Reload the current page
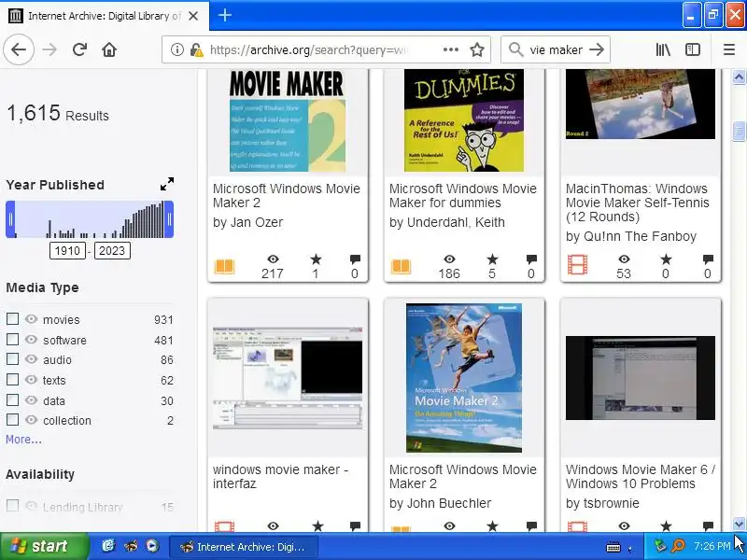This screenshot has height=560, width=747. [79, 49]
